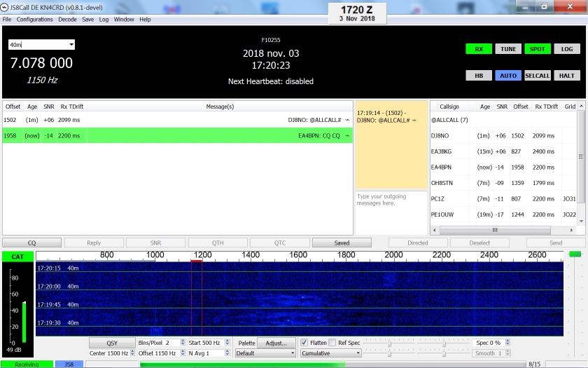Toggle the green RX button

pyautogui.click(x=479, y=49)
